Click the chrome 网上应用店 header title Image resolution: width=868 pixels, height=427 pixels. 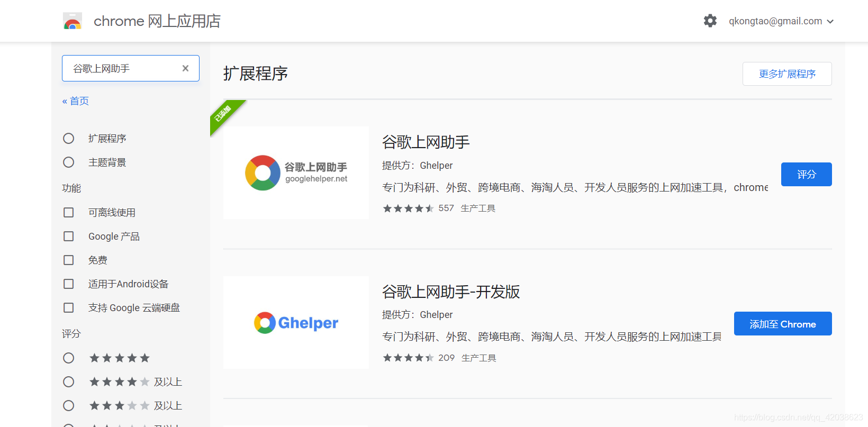click(157, 21)
